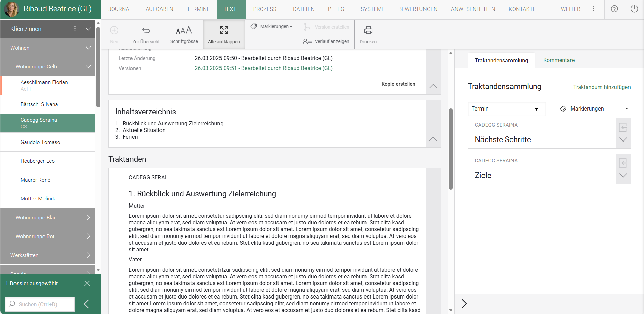Switch to the Kommentare tab
Image resolution: width=644 pixels, height=314 pixels.
point(559,60)
